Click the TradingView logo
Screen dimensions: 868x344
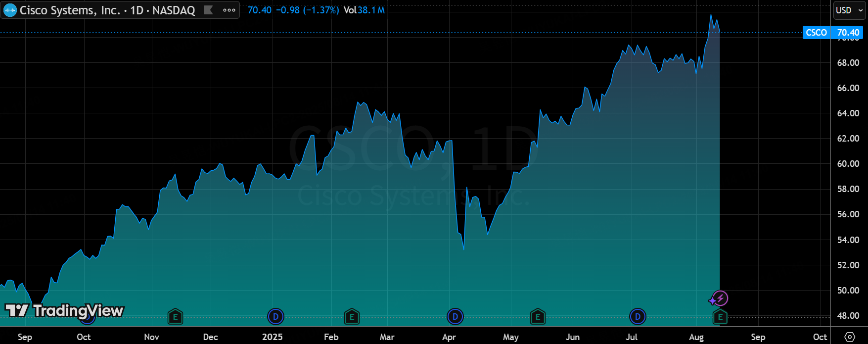tap(64, 311)
